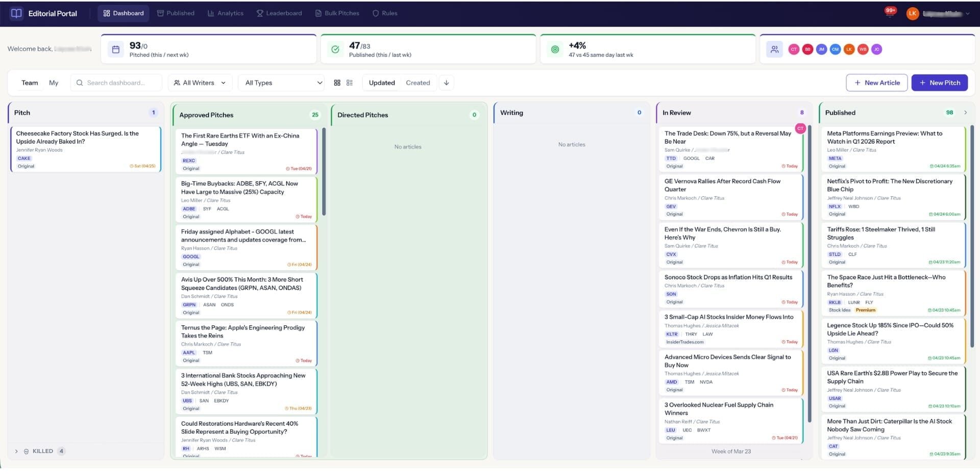Sort cards by Created date

pos(418,83)
